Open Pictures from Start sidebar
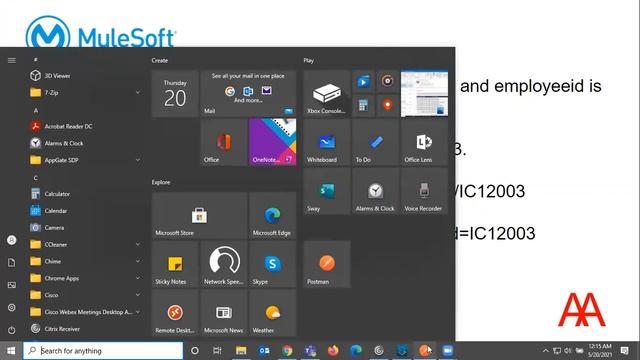Viewport: 640px width, 360px height. point(11,285)
